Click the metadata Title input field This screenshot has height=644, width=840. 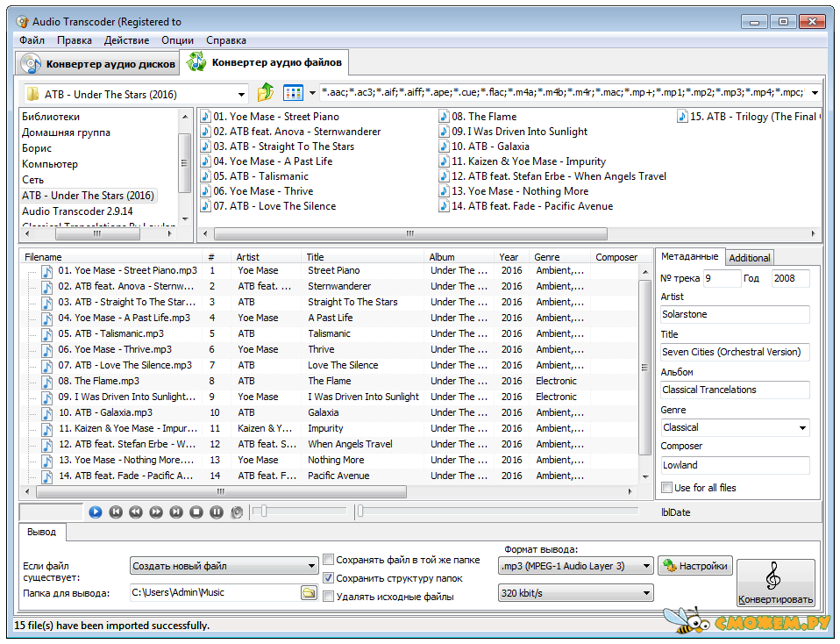pos(735,353)
